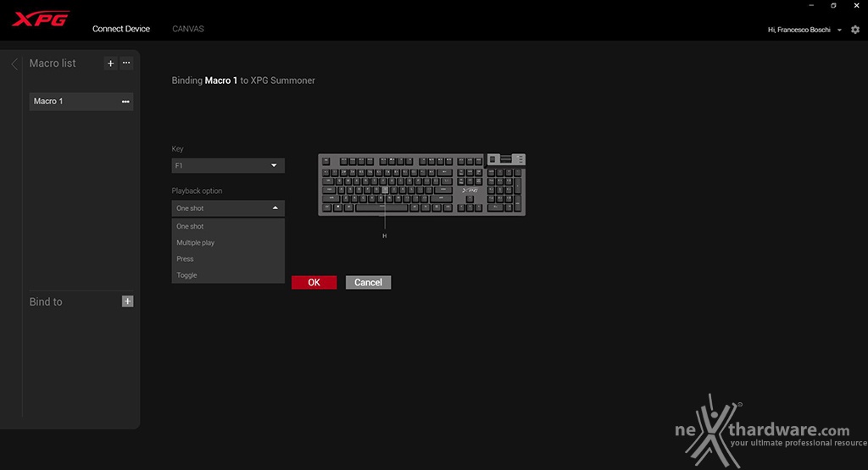Choose Multiple play playback option
868x470 pixels.
coord(228,242)
